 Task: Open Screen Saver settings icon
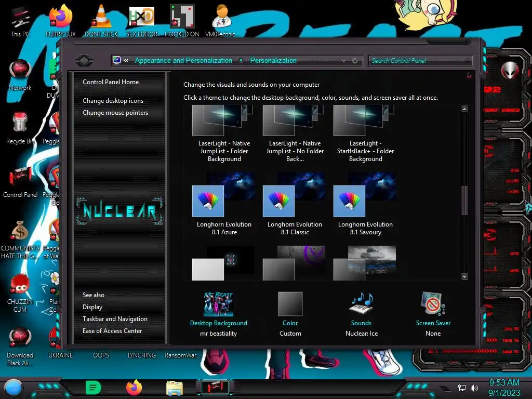433,303
